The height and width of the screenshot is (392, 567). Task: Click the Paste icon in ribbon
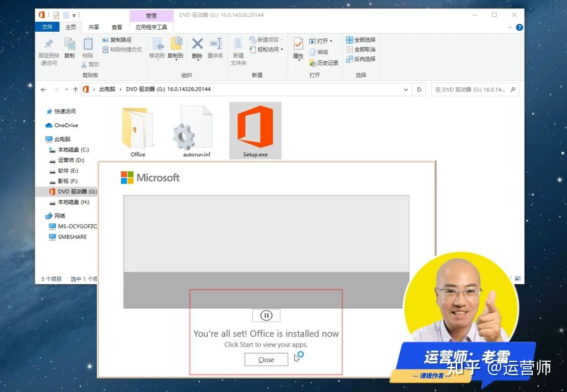click(x=88, y=44)
